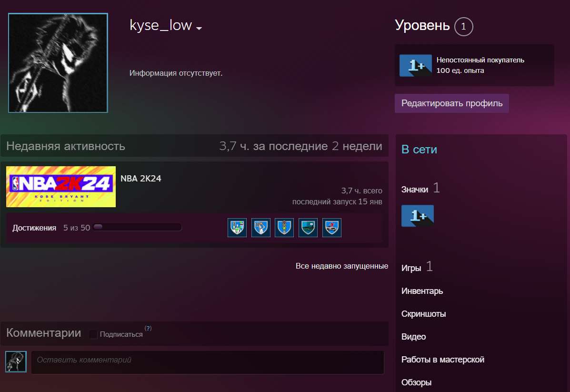Select the fourth achievement badge

tap(308, 227)
